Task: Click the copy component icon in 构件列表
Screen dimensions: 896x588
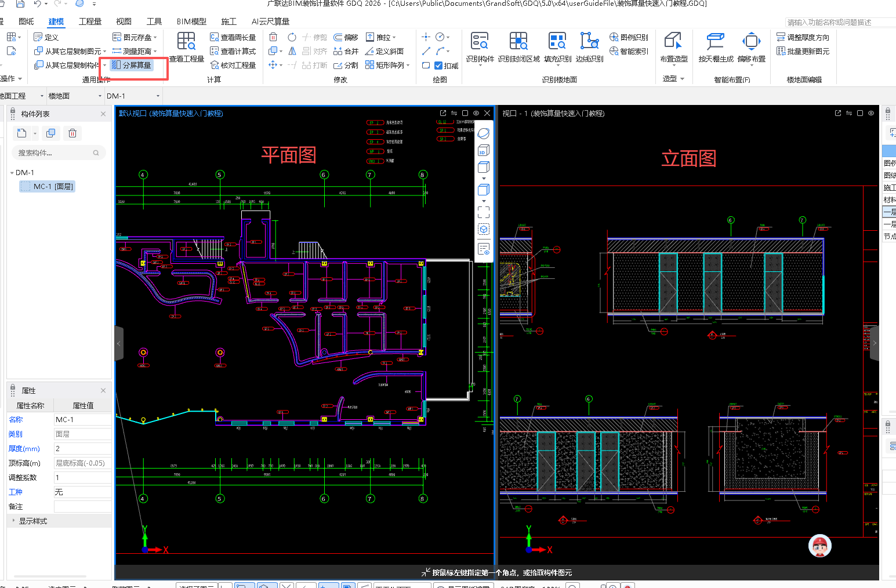Action: point(50,133)
